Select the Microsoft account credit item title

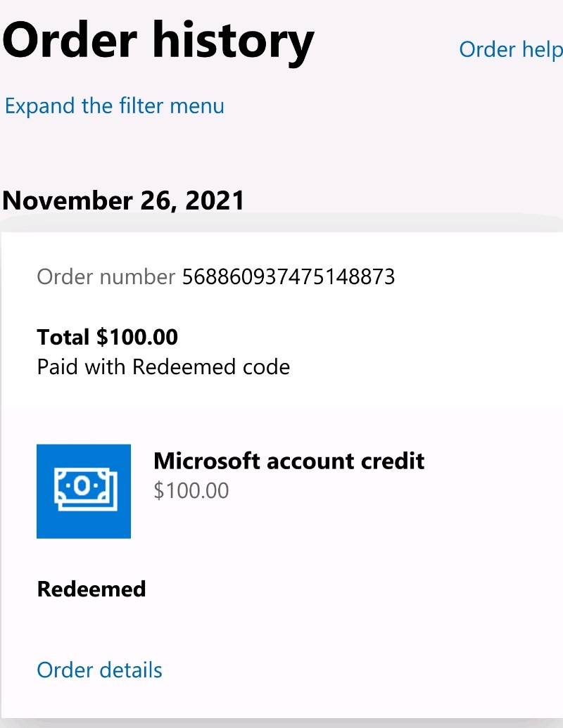click(x=289, y=461)
